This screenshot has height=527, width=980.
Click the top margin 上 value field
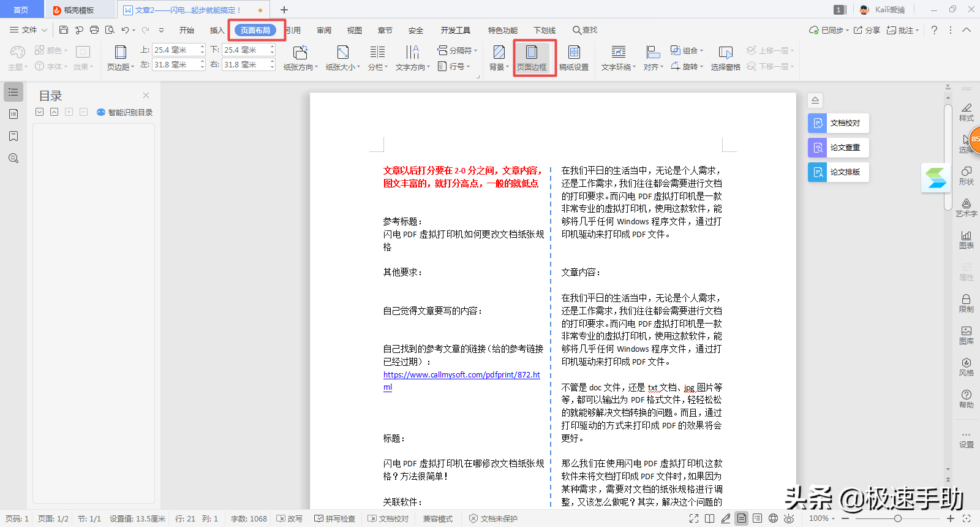point(175,50)
